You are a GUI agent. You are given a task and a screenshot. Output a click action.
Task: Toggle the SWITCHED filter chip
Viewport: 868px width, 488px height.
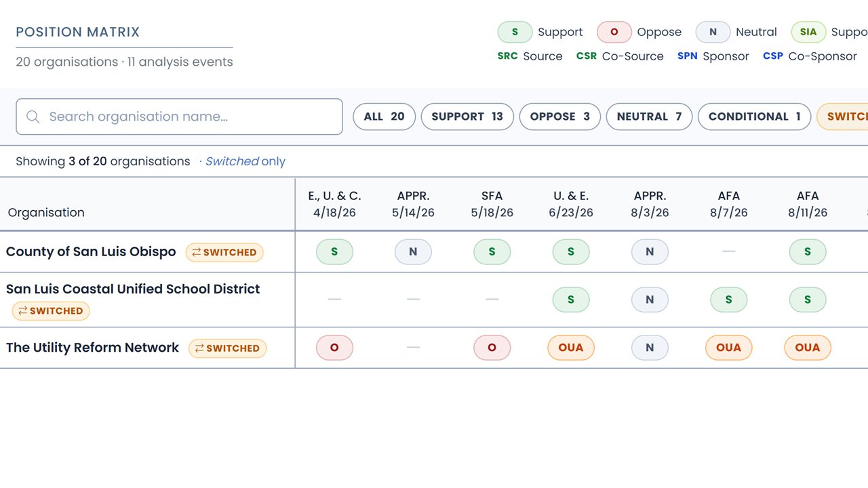click(843, 117)
